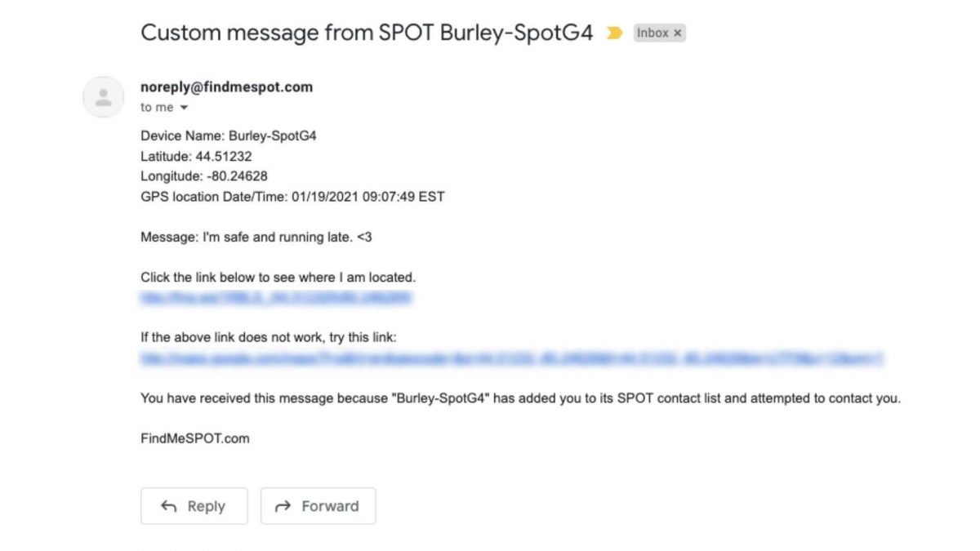
Task: Click the Inbox label tag
Action: pyautogui.click(x=653, y=33)
